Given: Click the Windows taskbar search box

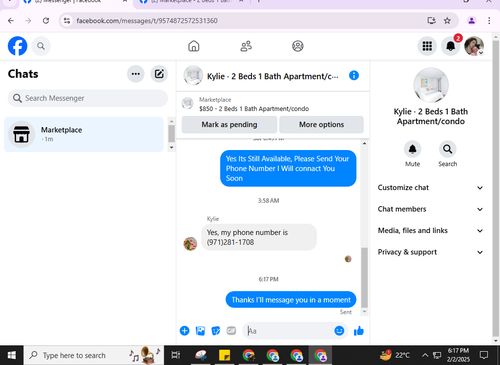Looking at the screenshot, I should [94, 355].
